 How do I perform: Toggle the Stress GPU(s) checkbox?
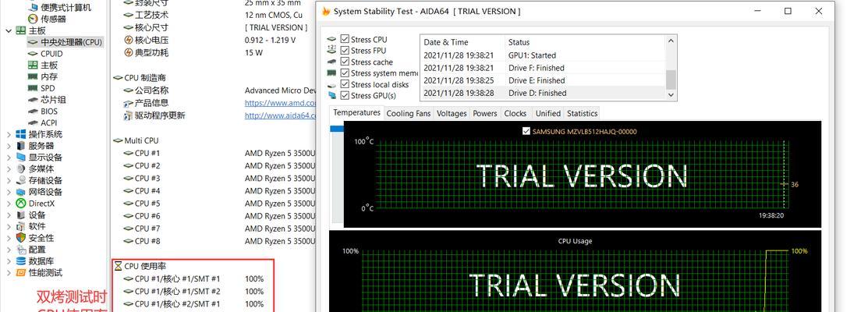point(345,96)
